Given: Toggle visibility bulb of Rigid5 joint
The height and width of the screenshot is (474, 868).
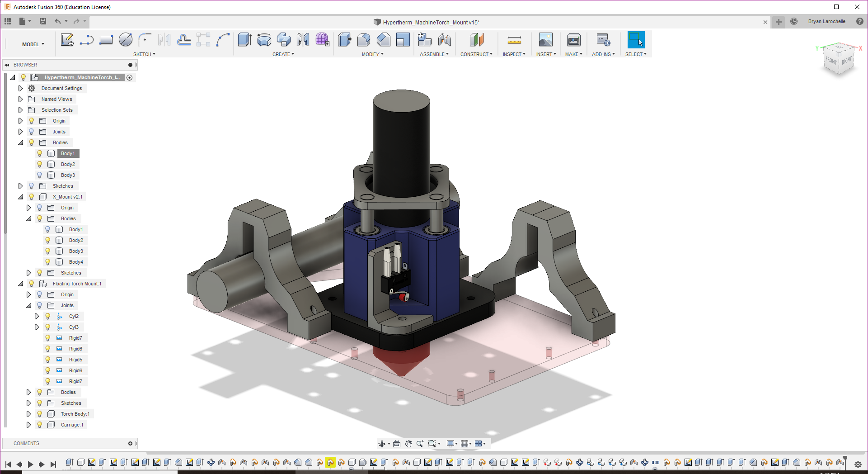Looking at the screenshot, I should pyautogui.click(x=48, y=360).
